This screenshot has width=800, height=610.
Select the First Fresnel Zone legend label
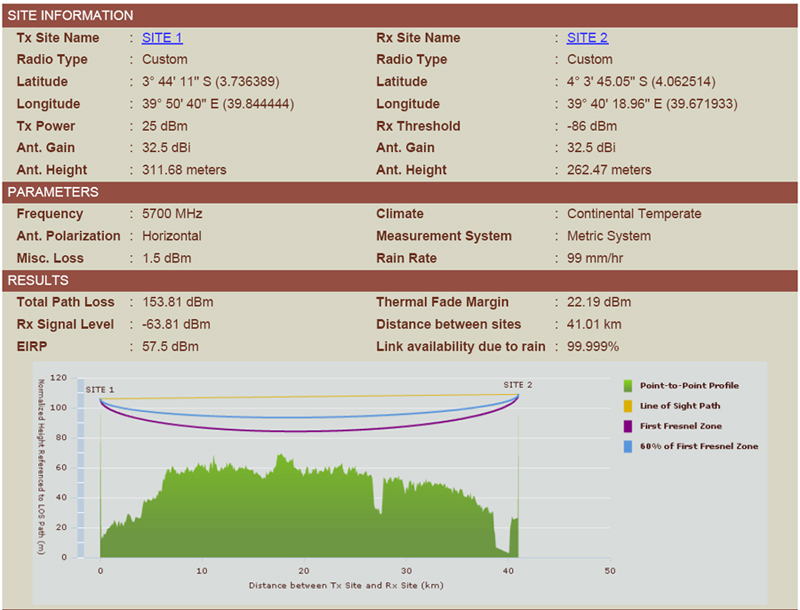pyautogui.click(x=681, y=426)
